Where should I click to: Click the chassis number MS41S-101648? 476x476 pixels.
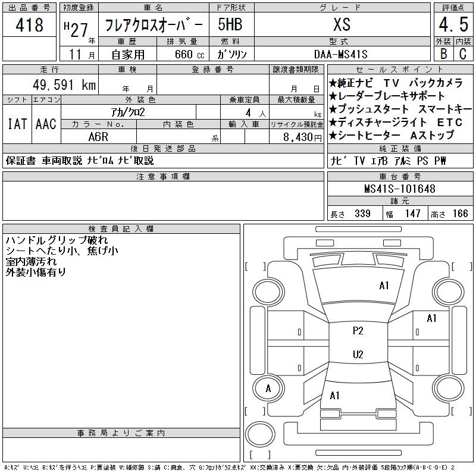point(399,189)
